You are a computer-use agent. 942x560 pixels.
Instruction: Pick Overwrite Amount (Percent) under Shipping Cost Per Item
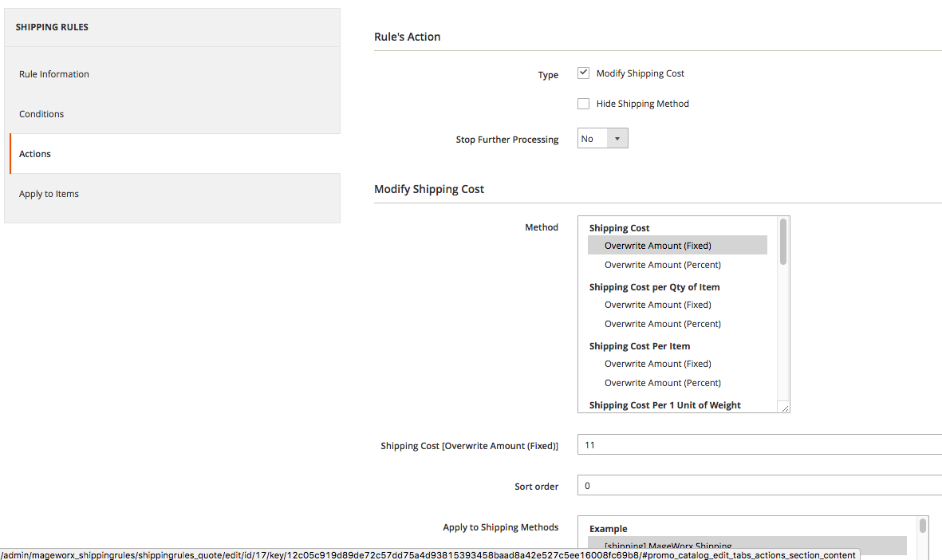[x=662, y=383]
